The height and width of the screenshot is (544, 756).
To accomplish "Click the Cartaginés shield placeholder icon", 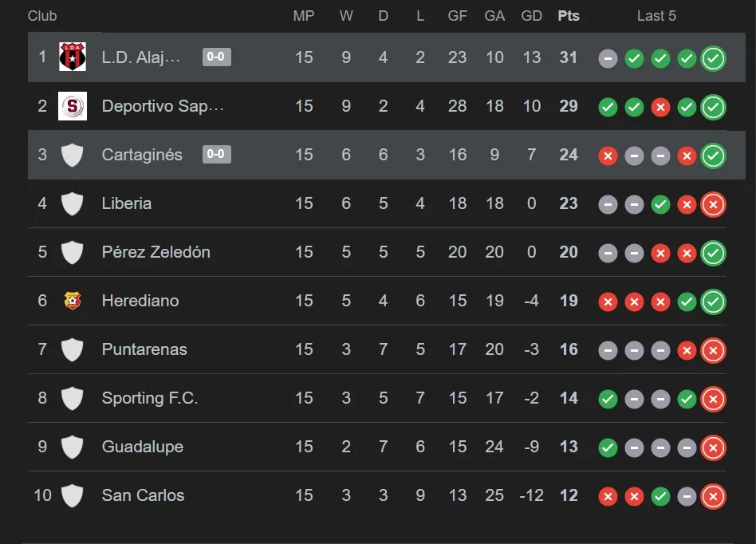I will click(73, 155).
